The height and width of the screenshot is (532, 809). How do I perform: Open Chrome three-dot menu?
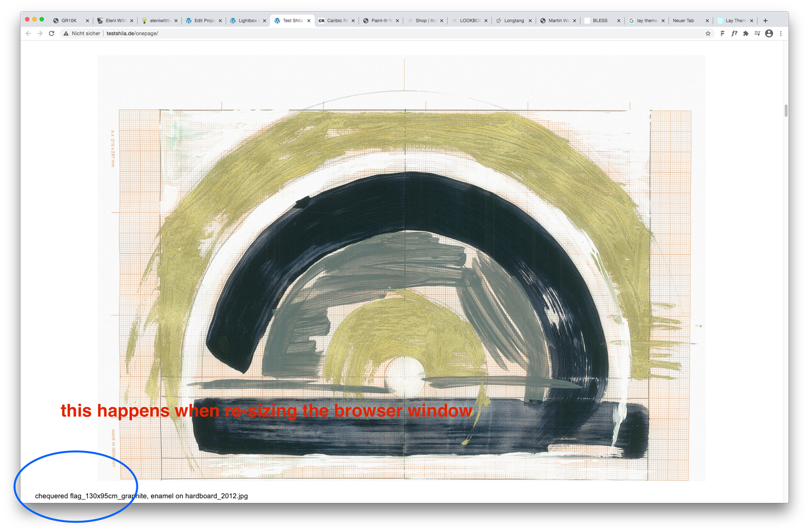coord(781,33)
